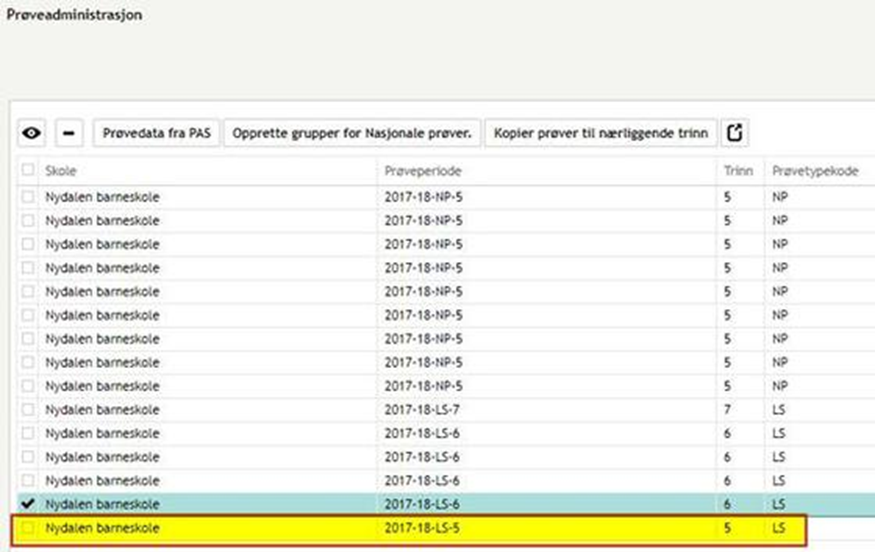The height and width of the screenshot is (552, 875).
Task: Sort by the Skole column header
Action: [x=61, y=171]
